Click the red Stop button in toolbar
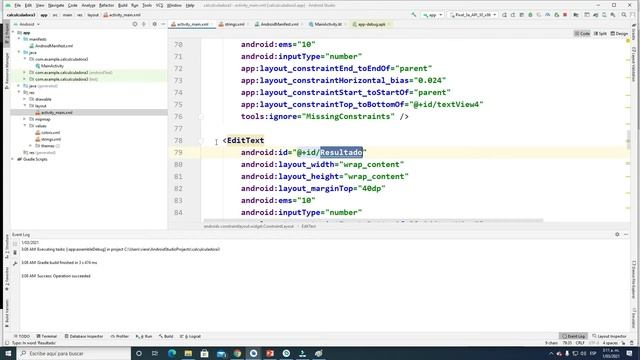The width and height of the screenshot is (640, 360). [565, 15]
